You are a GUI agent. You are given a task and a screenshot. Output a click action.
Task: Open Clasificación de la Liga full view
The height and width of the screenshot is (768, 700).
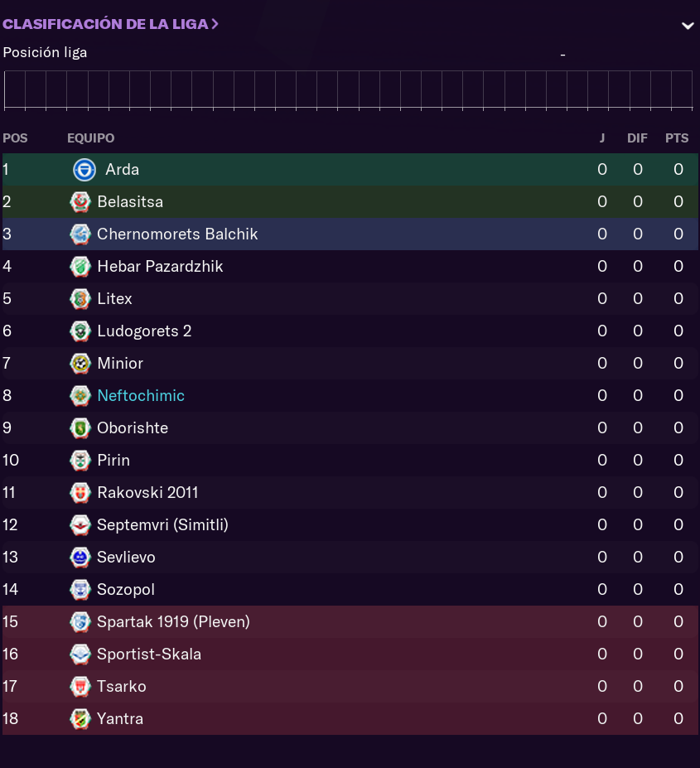110,24
